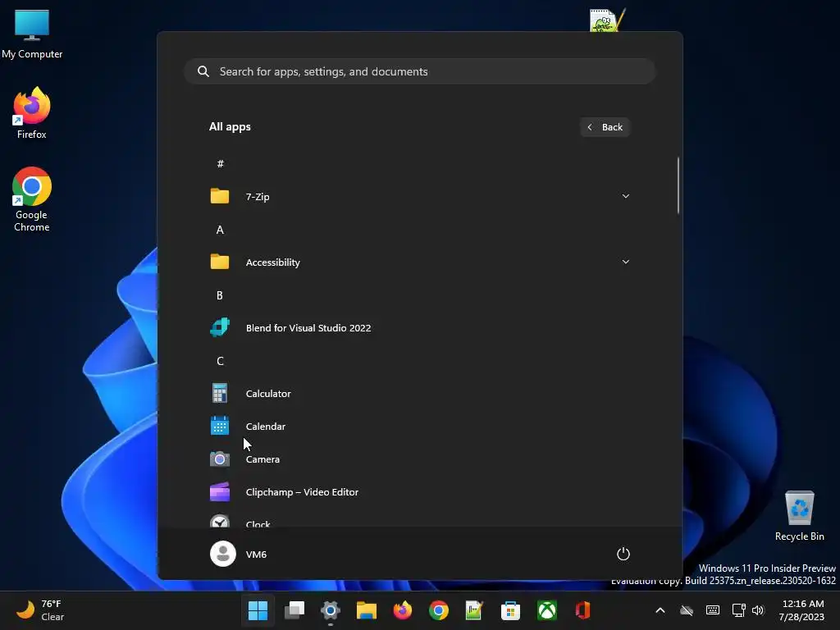Open the network tray icon
This screenshot has width=840, height=630.
739,610
